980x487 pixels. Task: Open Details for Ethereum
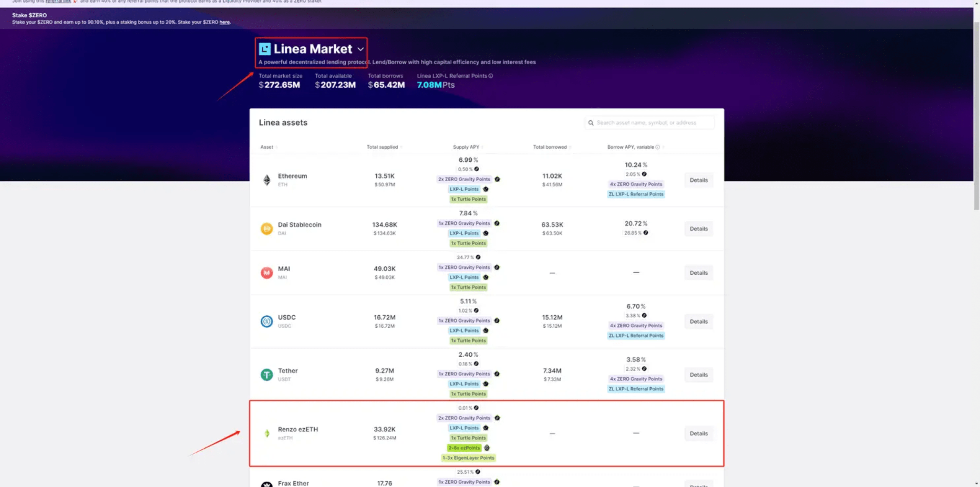[698, 180]
